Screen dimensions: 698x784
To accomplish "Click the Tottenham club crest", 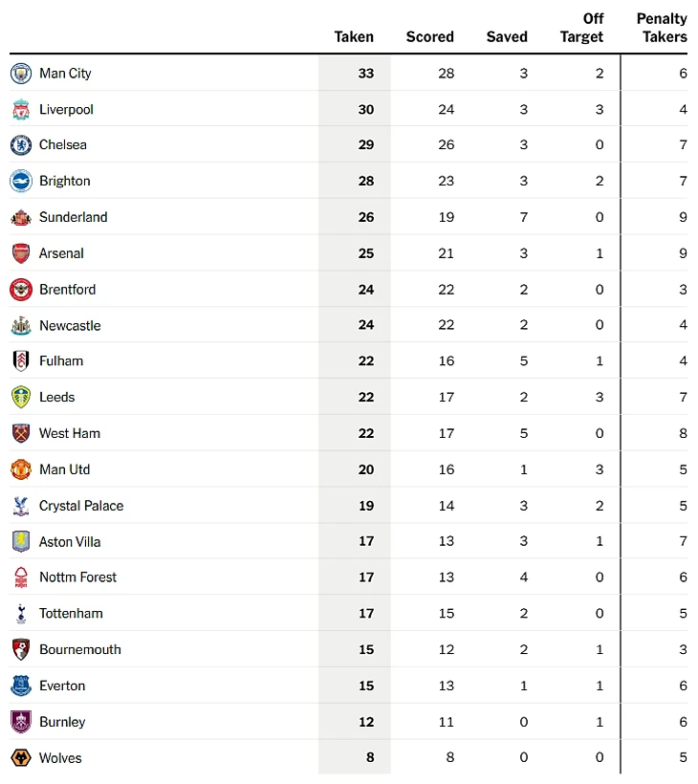I will tap(21, 614).
